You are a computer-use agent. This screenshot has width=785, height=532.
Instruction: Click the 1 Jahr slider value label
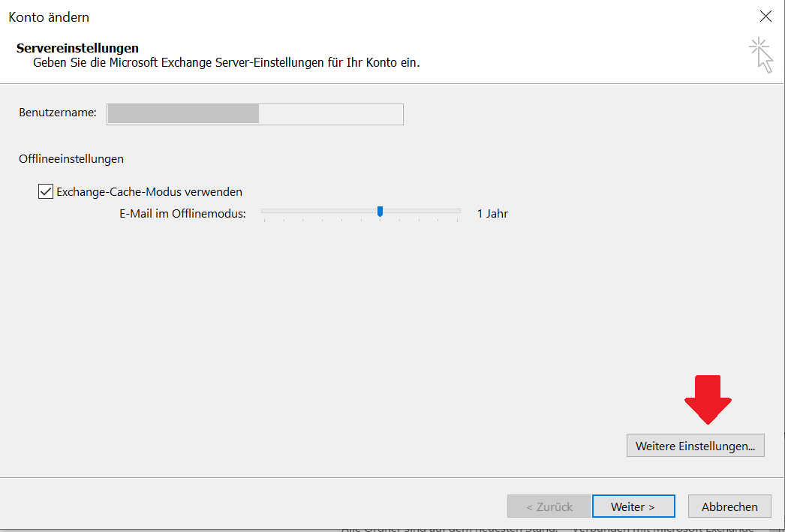492,214
